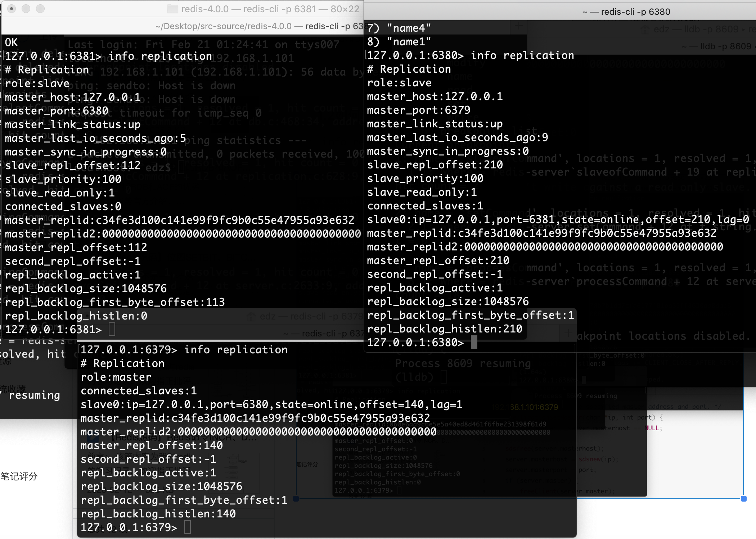Click slave0 port=6381 line in 6380 terminal

point(558,219)
